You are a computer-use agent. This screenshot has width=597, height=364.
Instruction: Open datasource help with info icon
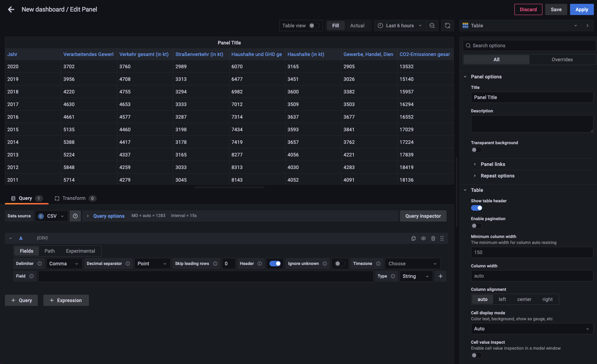75,216
